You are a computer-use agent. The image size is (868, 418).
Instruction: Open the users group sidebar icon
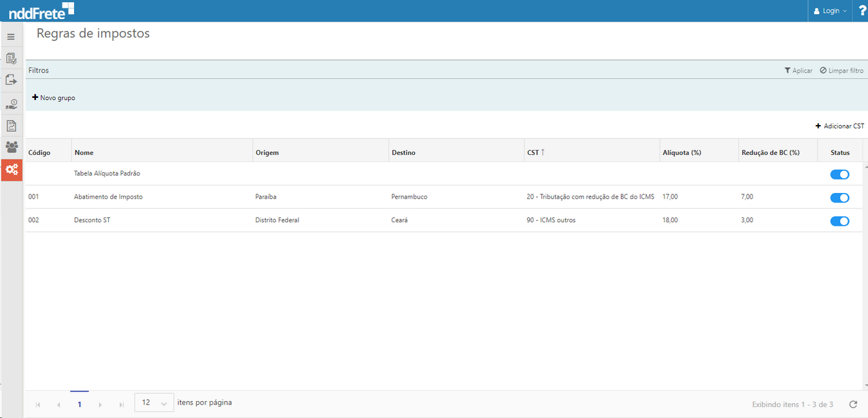12,147
